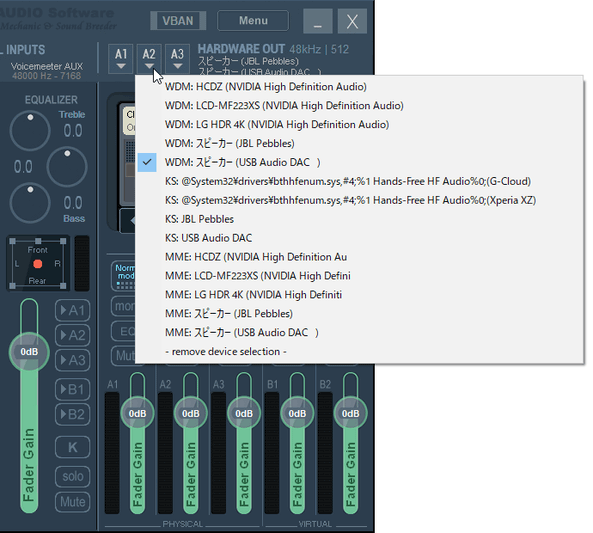Click the Treble equalizer knob
593x533 pixels.
coord(30,131)
